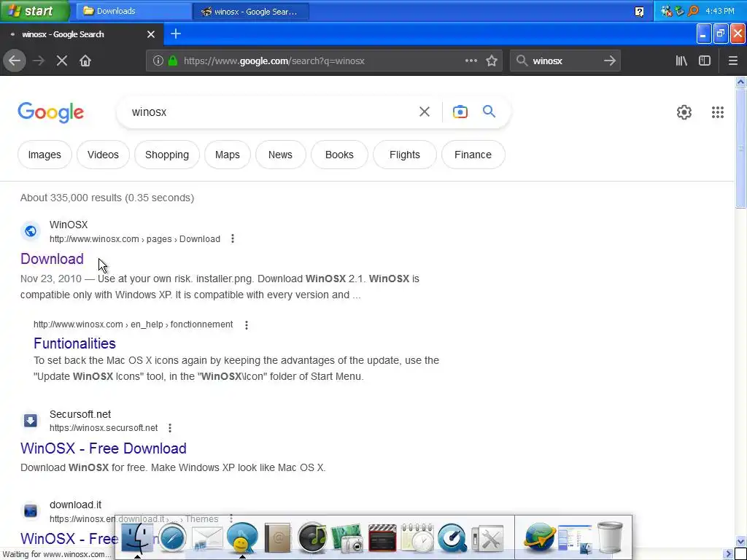Switch to the Maps filter
The image size is (747, 560).
click(x=228, y=155)
